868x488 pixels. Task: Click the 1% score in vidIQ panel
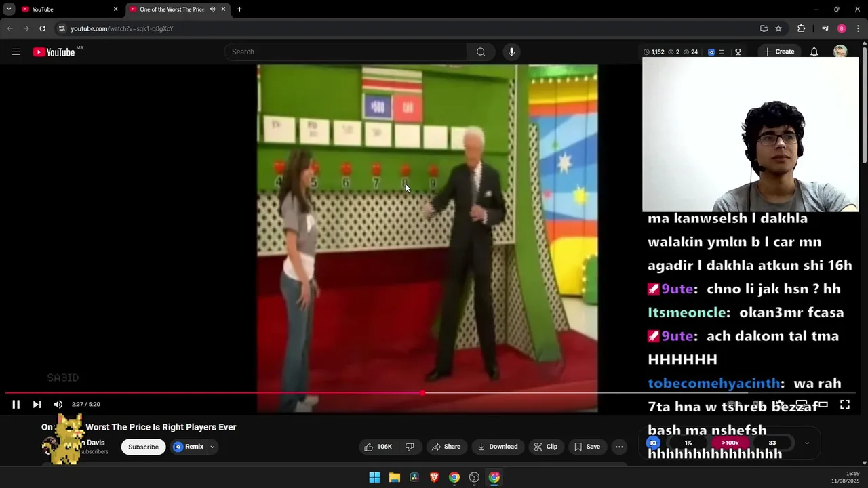click(688, 443)
